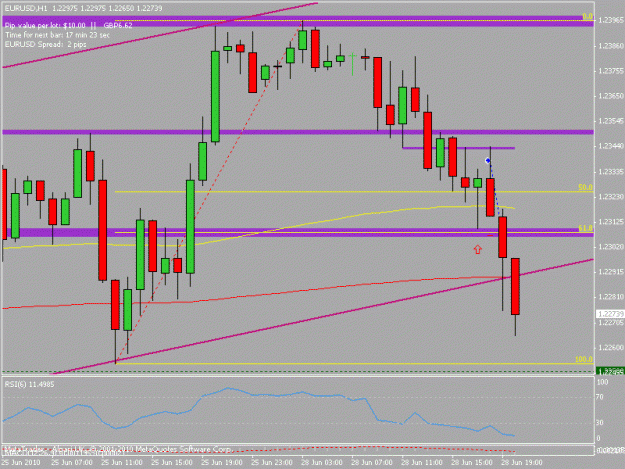Click the current price tag 1.22739
The width and height of the screenshot is (625, 469).
pos(610,314)
